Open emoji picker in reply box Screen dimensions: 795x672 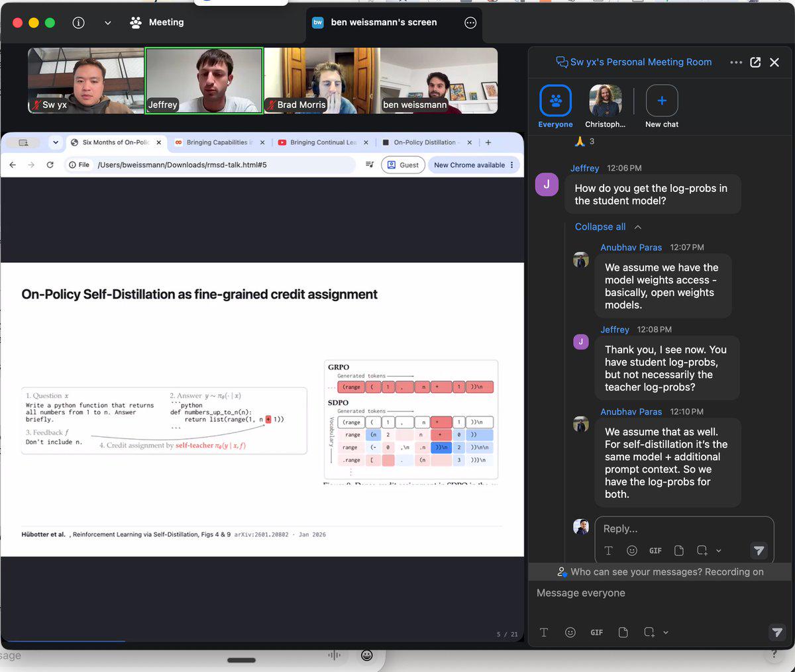[632, 550]
